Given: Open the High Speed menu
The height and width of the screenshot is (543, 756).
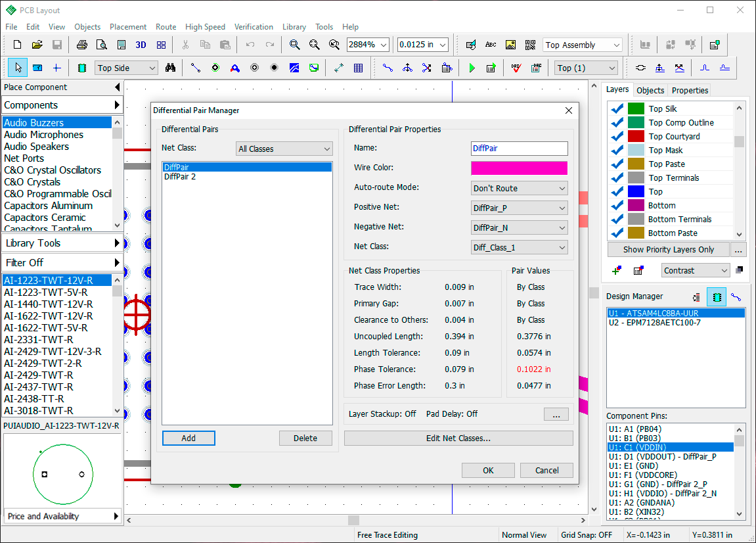Looking at the screenshot, I should point(205,27).
